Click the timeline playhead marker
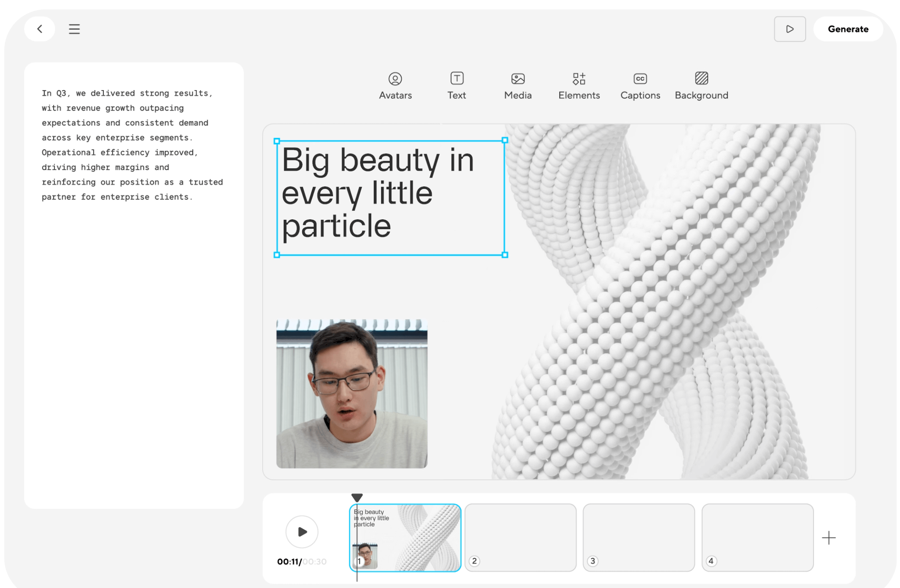Screen dimensions: 900x588 click(x=357, y=497)
